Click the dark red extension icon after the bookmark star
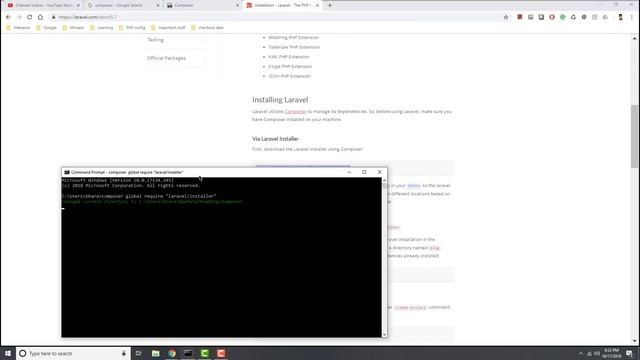 coord(520,17)
